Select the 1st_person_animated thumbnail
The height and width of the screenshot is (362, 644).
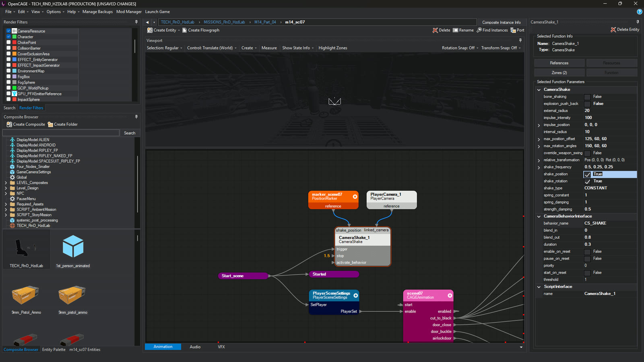point(73,250)
